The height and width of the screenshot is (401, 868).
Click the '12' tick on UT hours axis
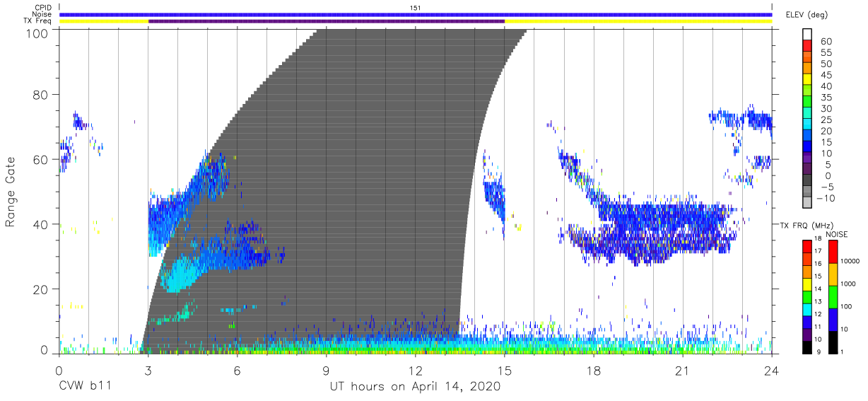coord(416,369)
